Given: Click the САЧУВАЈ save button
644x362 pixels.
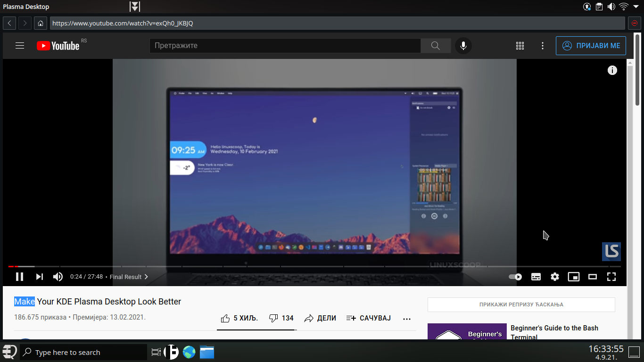Looking at the screenshot, I should click(369, 318).
